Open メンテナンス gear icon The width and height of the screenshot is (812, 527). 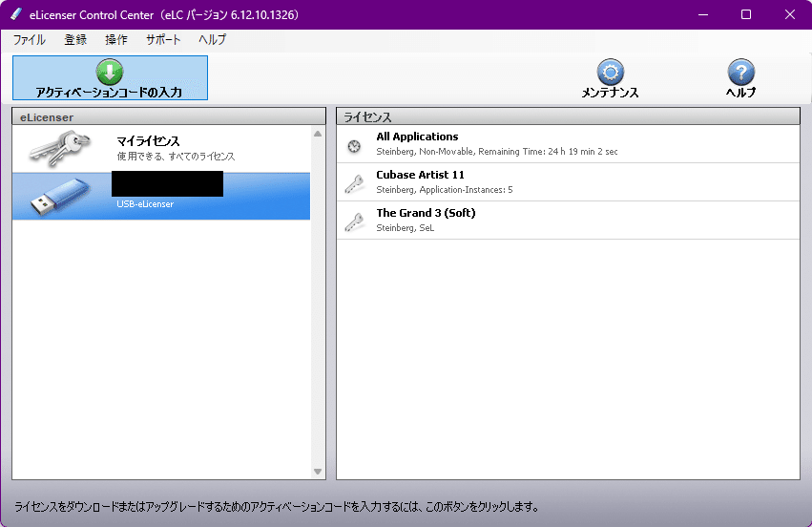pos(610,72)
